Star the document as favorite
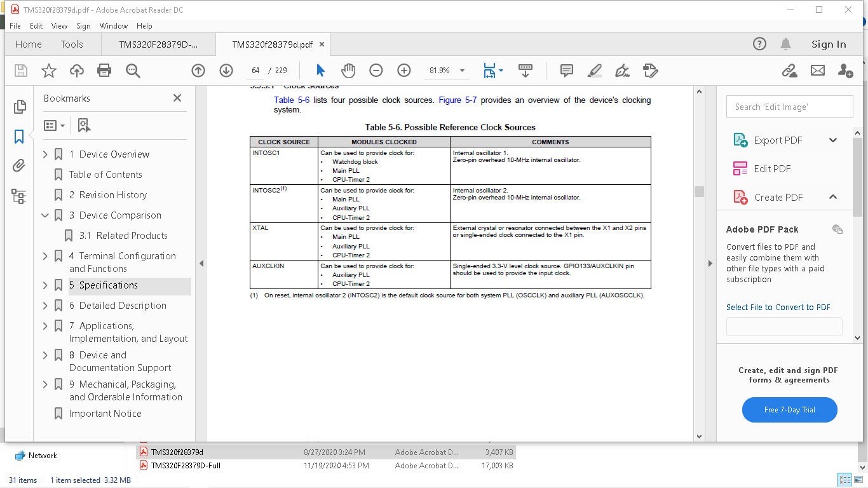 pos(49,71)
